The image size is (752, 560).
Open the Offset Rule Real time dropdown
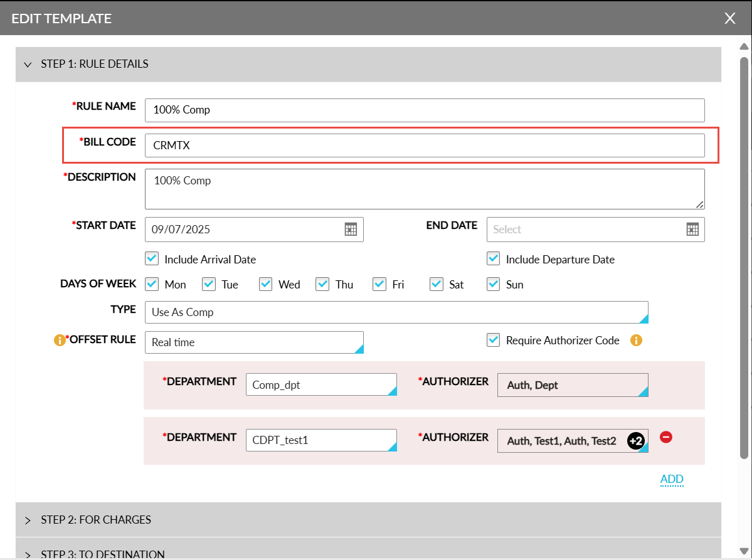coord(254,342)
